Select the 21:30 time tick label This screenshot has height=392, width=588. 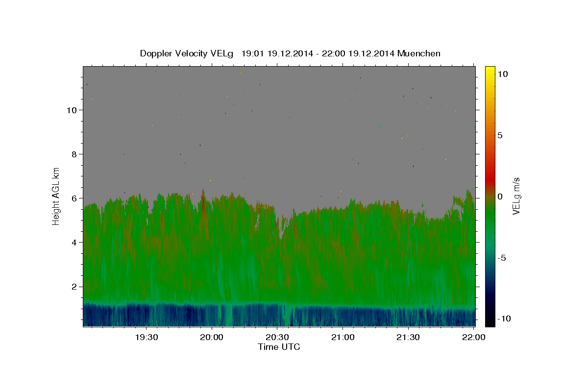click(x=408, y=337)
